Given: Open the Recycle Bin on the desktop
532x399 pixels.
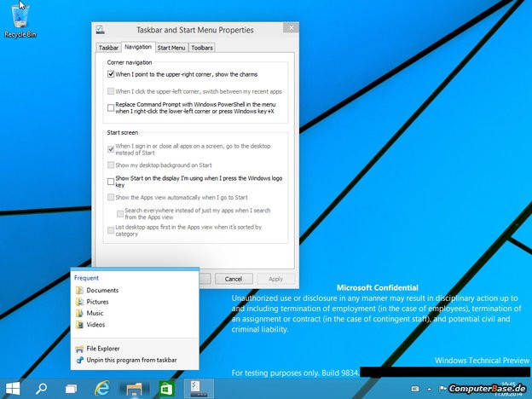Looking at the screenshot, I should [20, 19].
